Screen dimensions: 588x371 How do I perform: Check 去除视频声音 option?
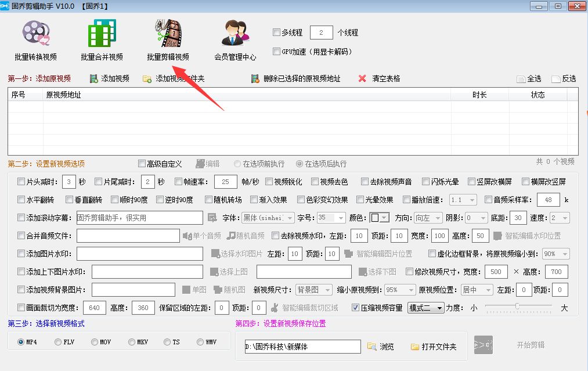click(x=365, y=182)
